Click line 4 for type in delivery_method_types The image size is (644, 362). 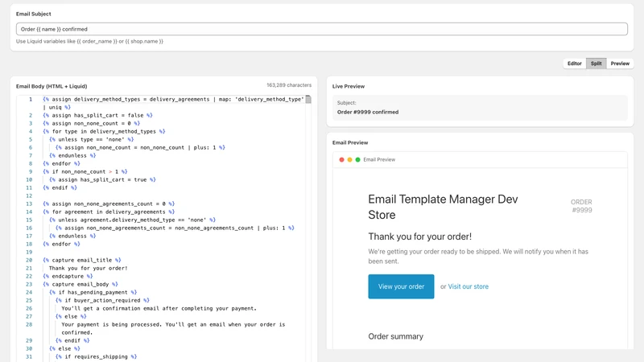(104, 131)
